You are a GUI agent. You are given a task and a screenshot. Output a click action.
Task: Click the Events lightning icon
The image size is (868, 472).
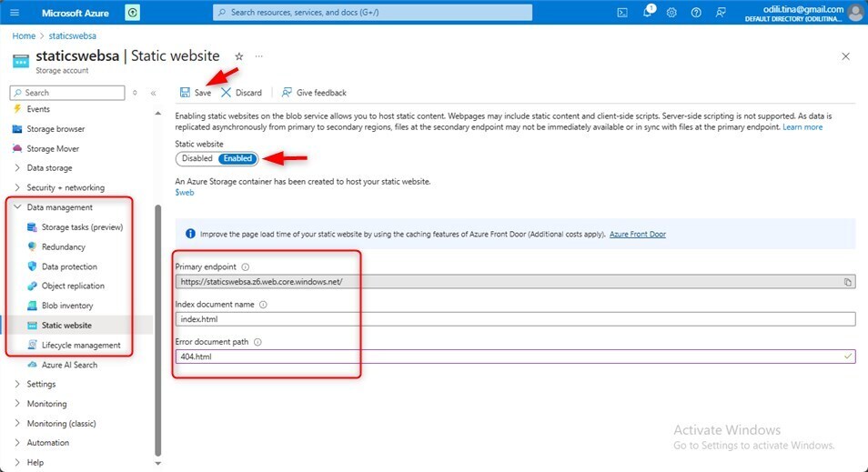click(x=17, y=109)
